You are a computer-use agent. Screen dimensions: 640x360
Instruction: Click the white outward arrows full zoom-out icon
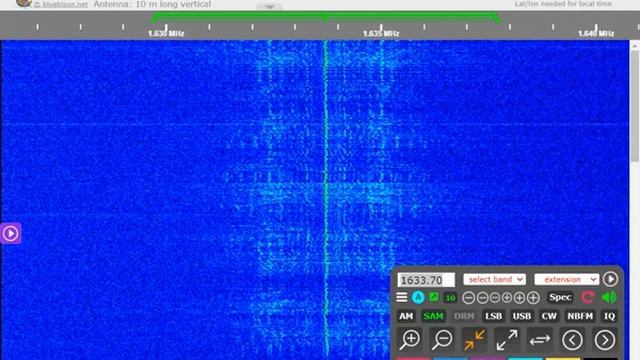click(507, 340)
